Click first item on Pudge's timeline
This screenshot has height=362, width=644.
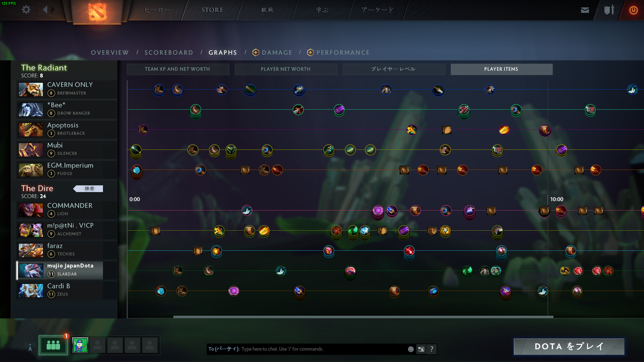[x=136, y=170]
